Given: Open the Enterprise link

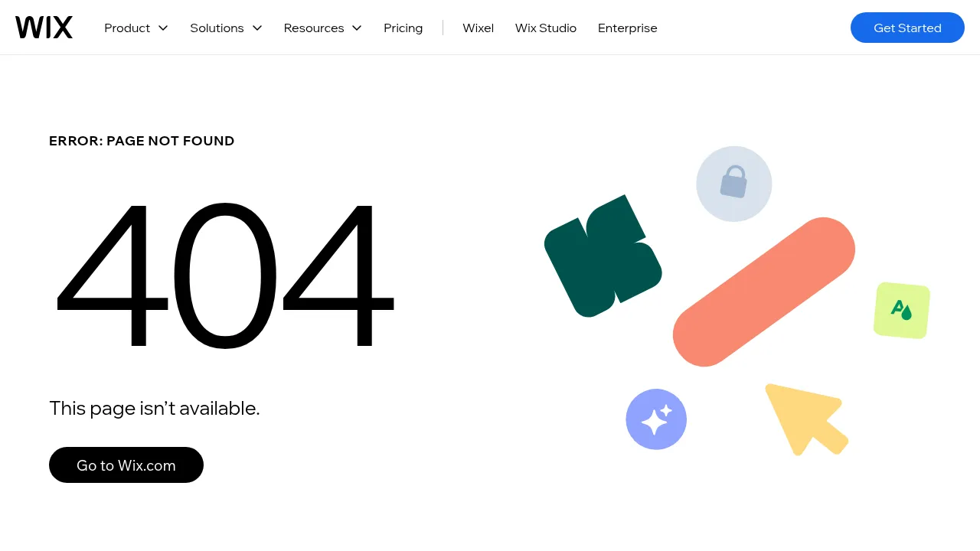Looking at the screenshot, I should (x=627, y=28).
